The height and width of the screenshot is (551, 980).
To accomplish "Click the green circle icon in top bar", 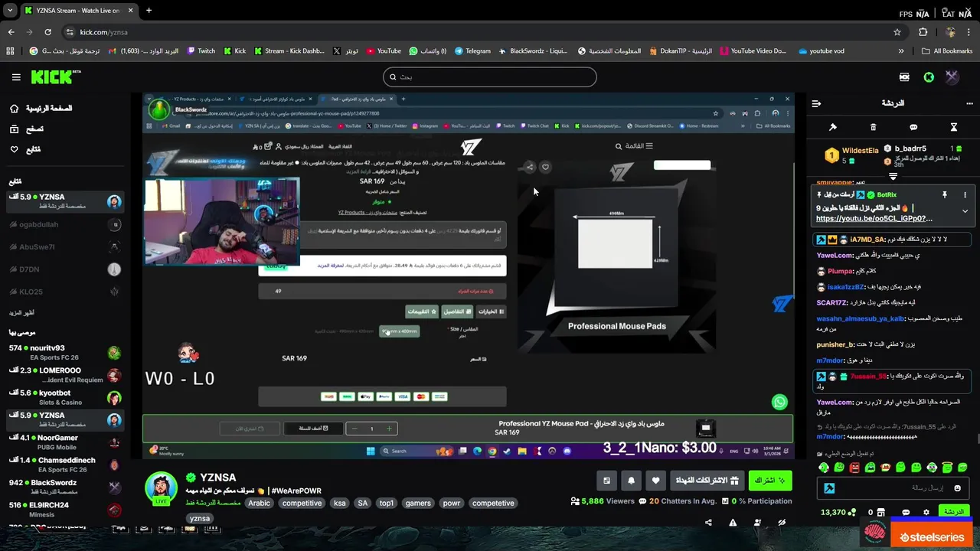I will click(929, 77).
